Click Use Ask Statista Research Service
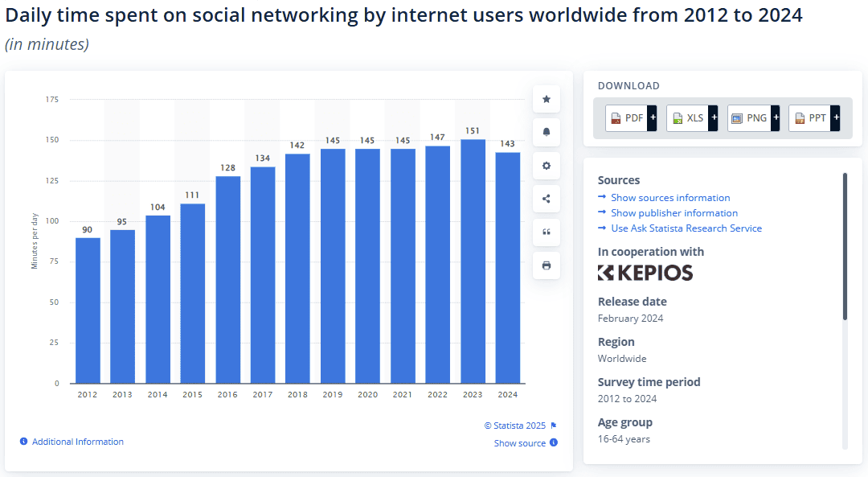The width and height of the screenshot is (868, 477). pyautogui.click(x=685, y=228)
